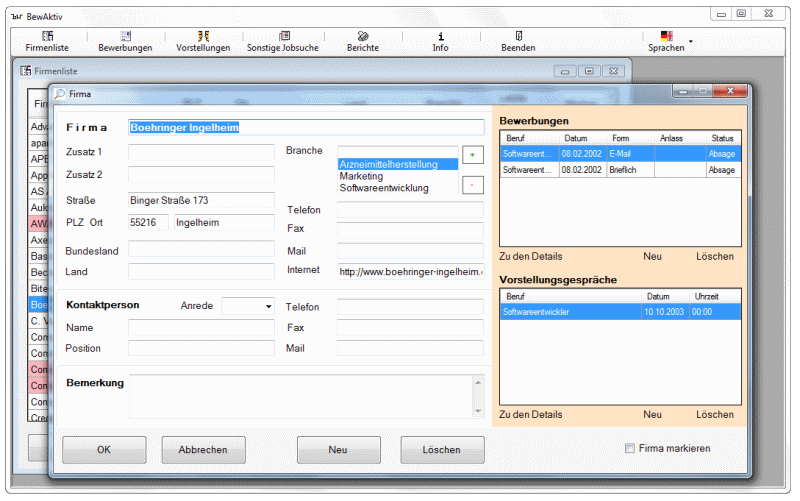Sort interviews by Uhrzeit column header
This screenshot has height=501, width=800.
pyautogui.click(x=714, y=296)
